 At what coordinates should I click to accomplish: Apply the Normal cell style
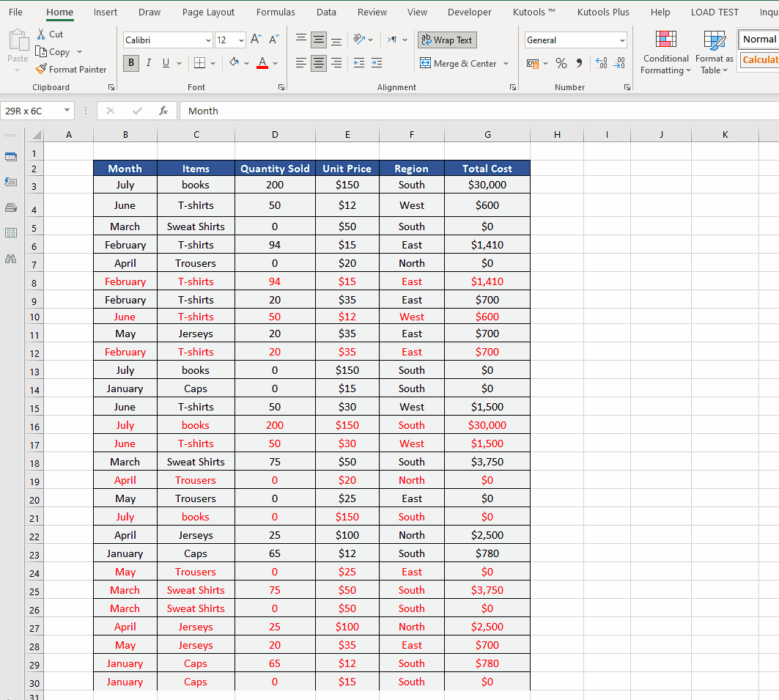tap(759, 39)
